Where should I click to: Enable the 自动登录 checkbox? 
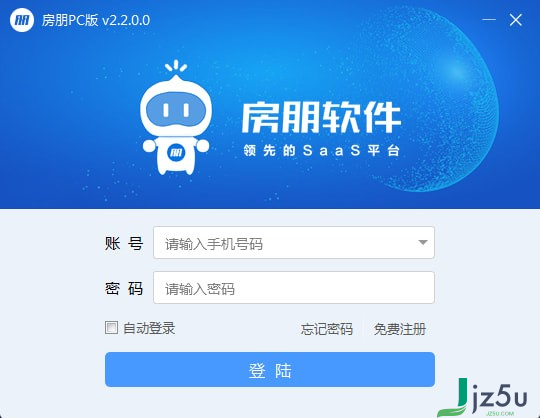pos(111,327)
